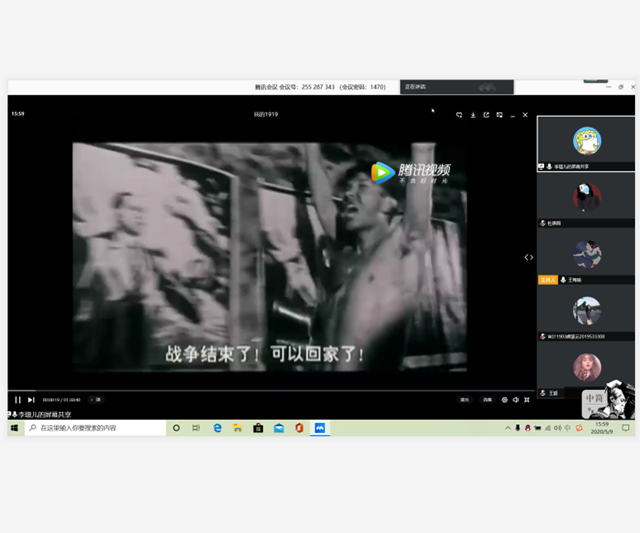Click the share icon in player header
640x533 pixels.
486,115
